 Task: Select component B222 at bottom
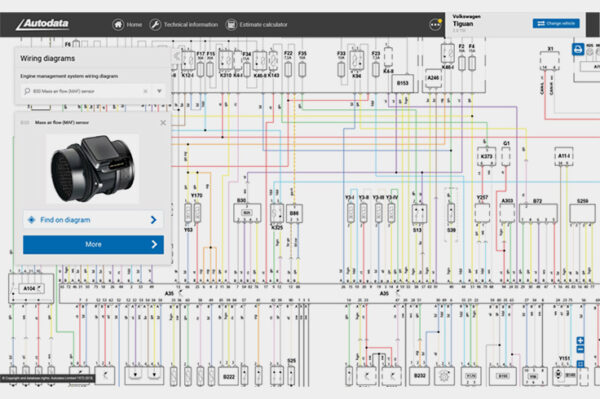[228, 376]
